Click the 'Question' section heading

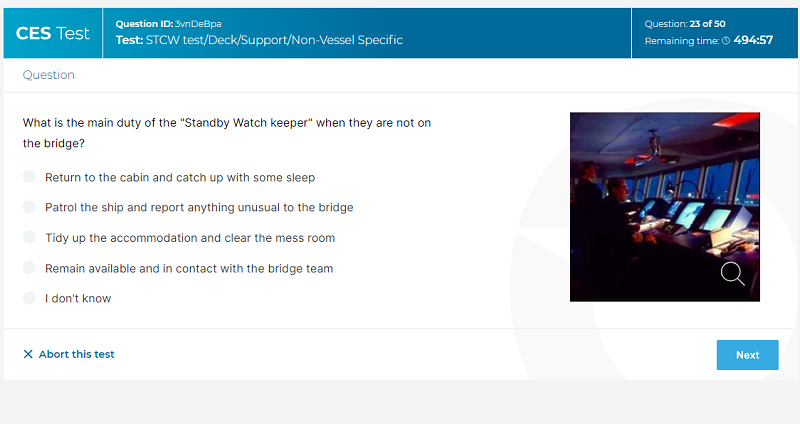point(48,75)
